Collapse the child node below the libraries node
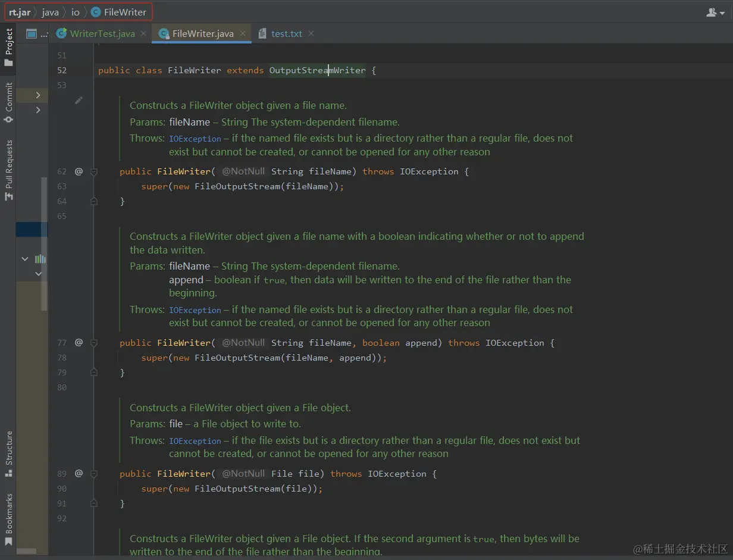Viewport: 733px width, 560px height. [x=38, y=274]
